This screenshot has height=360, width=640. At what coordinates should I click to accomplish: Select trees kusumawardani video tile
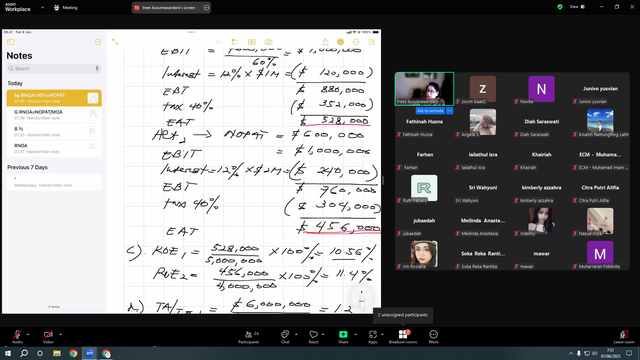pyautogui.click(x=424, y=89)
